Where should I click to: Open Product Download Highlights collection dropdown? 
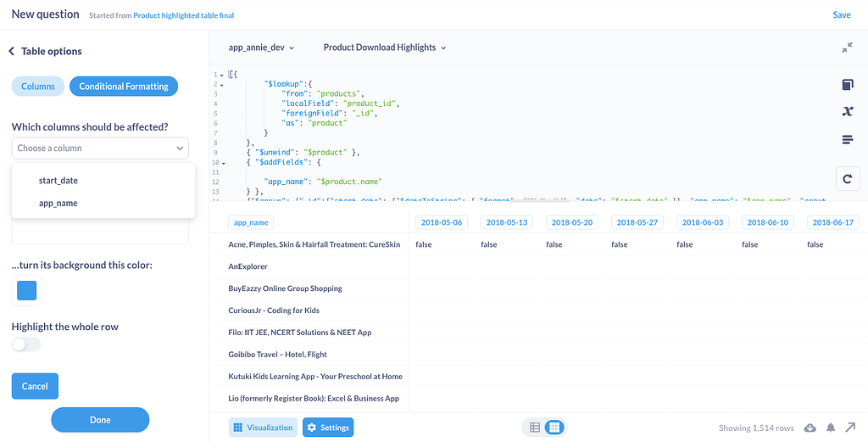coord(385,48)
